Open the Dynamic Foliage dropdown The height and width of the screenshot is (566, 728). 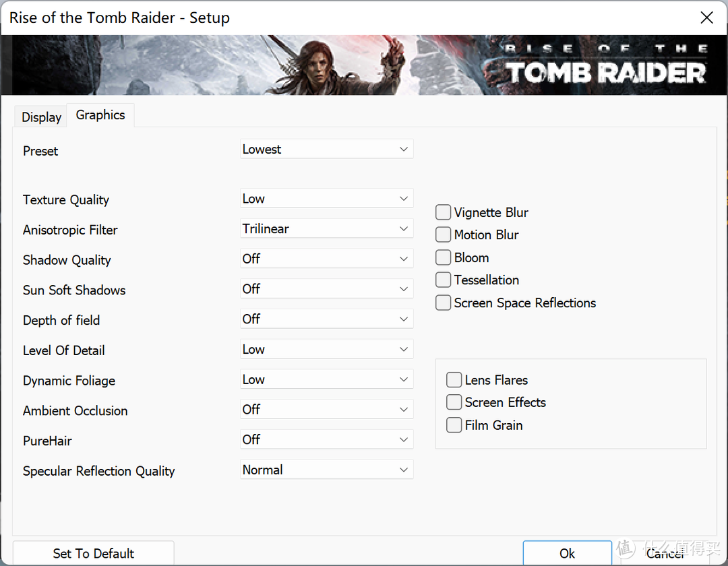point(326,379)
